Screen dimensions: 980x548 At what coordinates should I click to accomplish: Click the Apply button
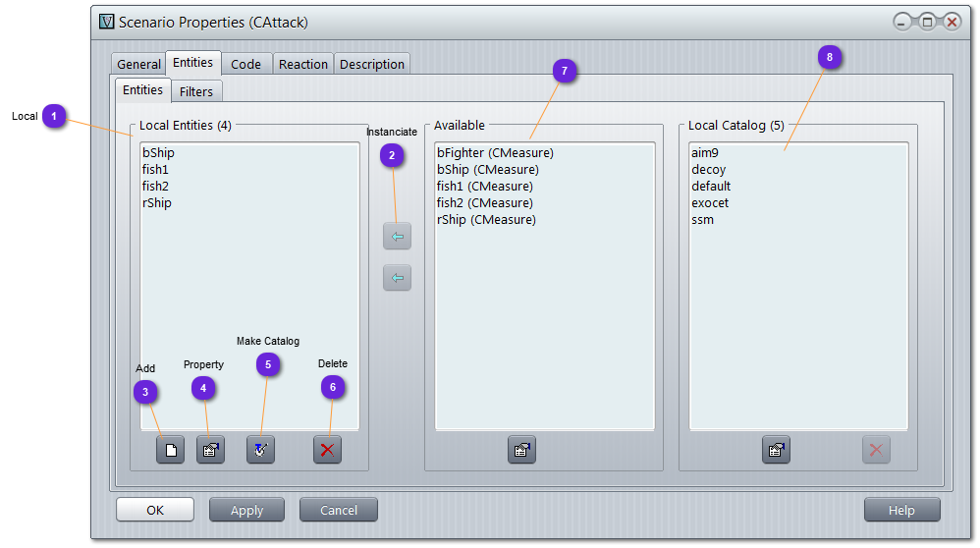[x=246, y=510]
